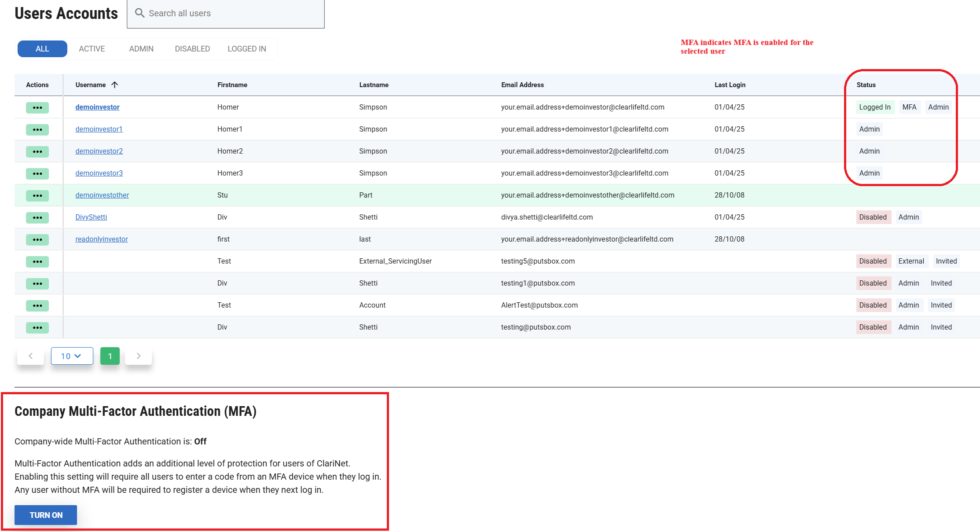Select page 1 pagination button
Viewport: 980px width, 532px height.
coord(110,356)
